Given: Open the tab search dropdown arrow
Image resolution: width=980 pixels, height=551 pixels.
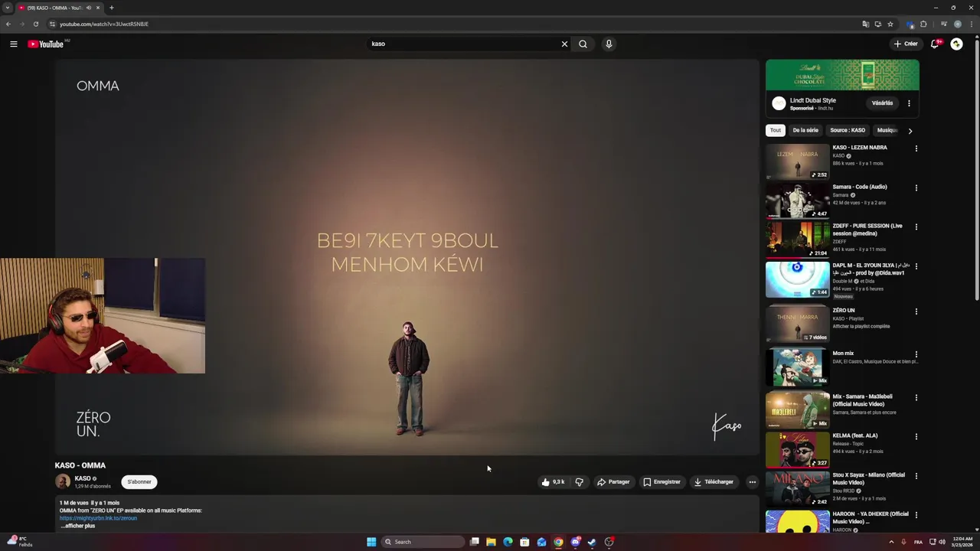Looking at the screenshot, I should [x=8, y=8].
